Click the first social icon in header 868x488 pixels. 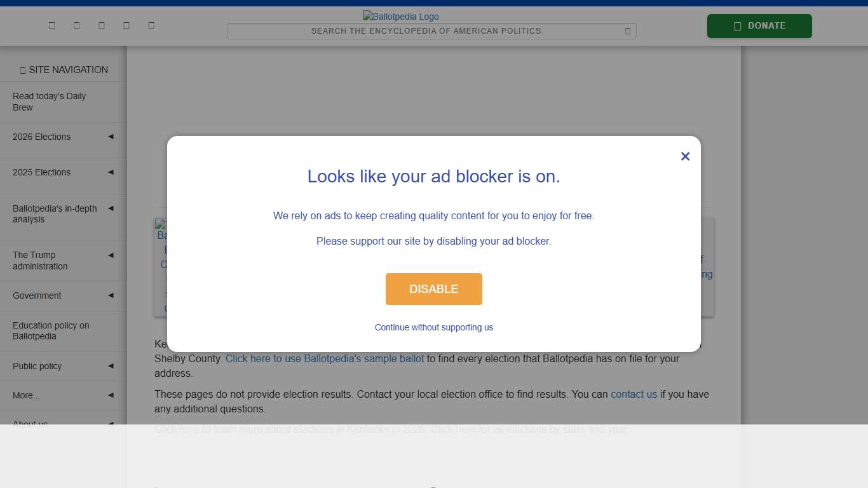(x=51, y=25)
